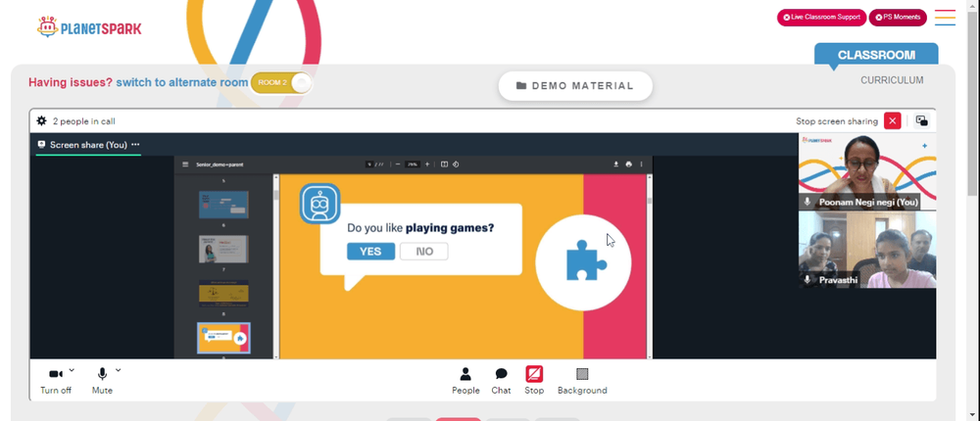Select the highlighted page 8 thumbnail
980x421 pixels.
[x=223, y=338]
